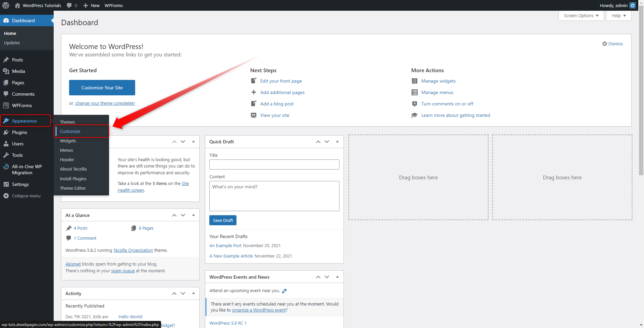Screen dimensions: 644x328
Task: Click the Users person icon in sidebar
Action: (6, 144)
